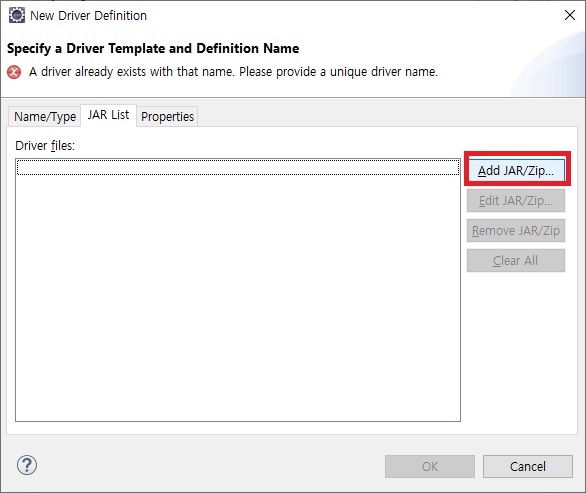
Task: Click the disabled Edit JAR/Zip button
Action: click(516, 201)
